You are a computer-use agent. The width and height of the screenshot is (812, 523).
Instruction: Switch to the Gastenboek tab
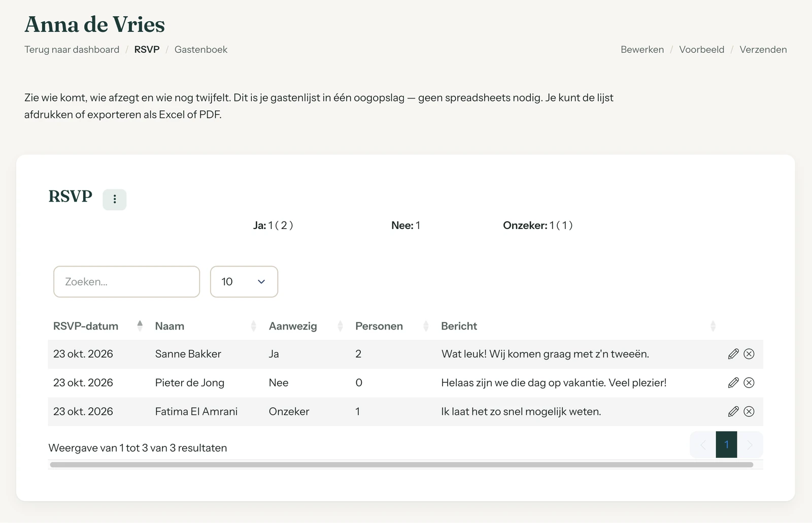click(201, 50)
